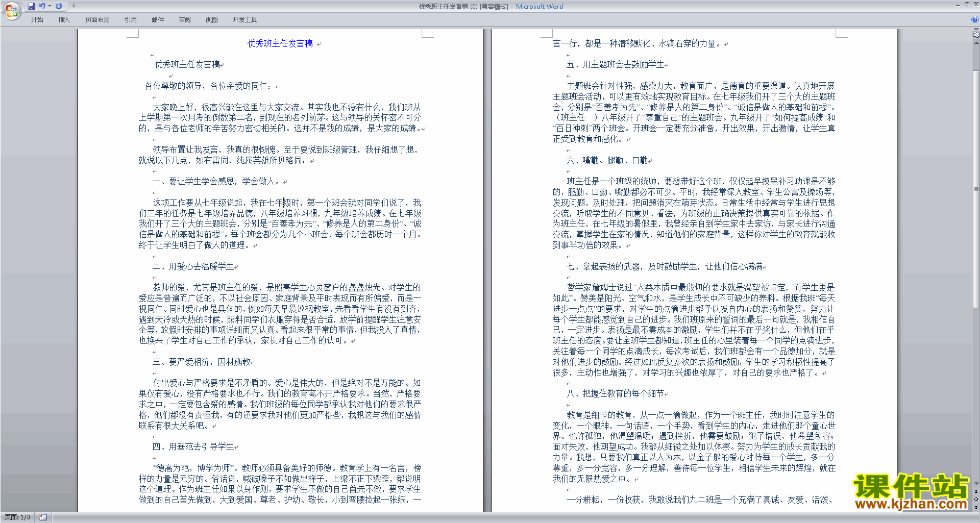Click the heading 七、拿起表扬的武器
Image resolution: width=980 pixels, height=523 pixels.
click(x=603, y=266)
